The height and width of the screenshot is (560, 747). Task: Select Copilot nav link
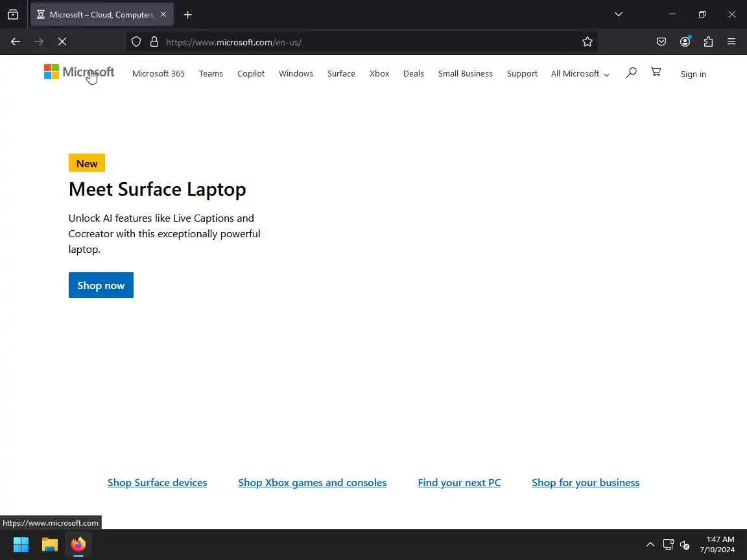[x=251, y=74]
